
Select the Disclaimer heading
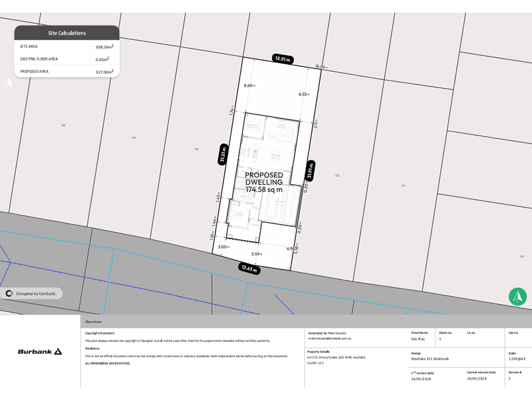pos(92,348)
